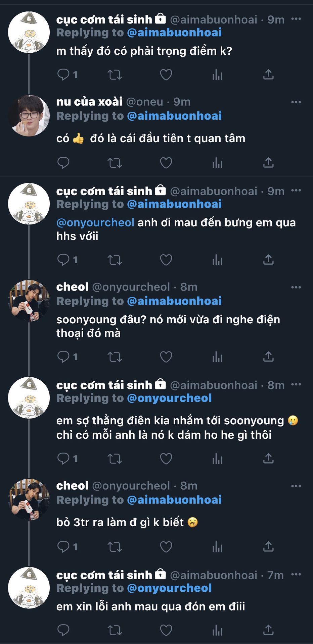Open nu của xoài's profile picture

click(x=29, y=115)
